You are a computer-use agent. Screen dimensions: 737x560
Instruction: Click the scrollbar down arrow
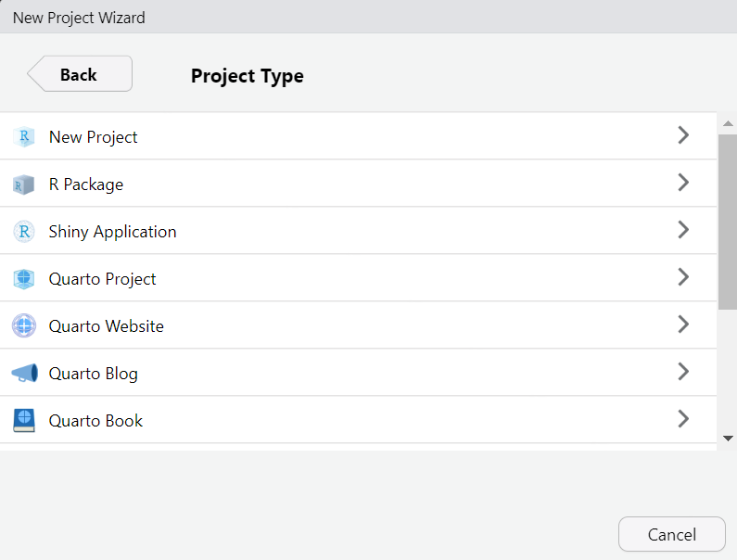tap(728, 439)
